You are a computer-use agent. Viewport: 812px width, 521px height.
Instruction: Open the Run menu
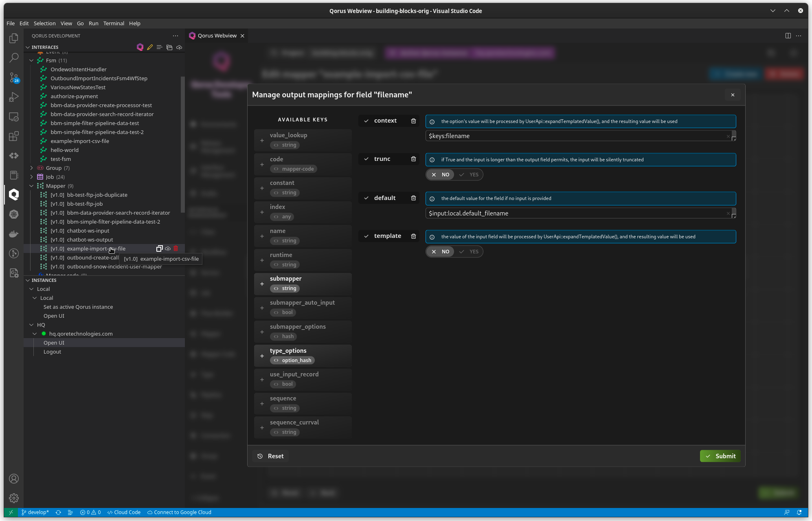(x=93, y=23)
